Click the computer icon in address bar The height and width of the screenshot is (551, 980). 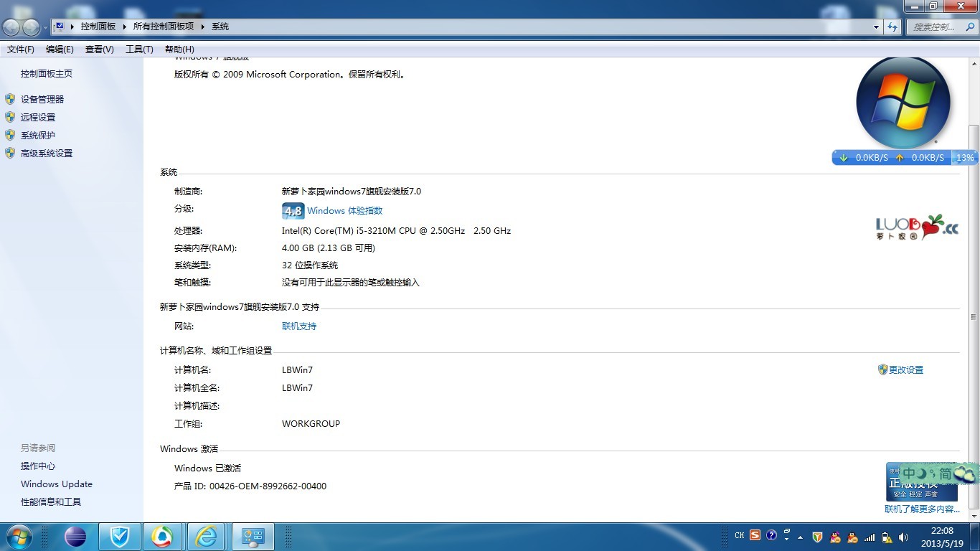(x=60, y=27)
